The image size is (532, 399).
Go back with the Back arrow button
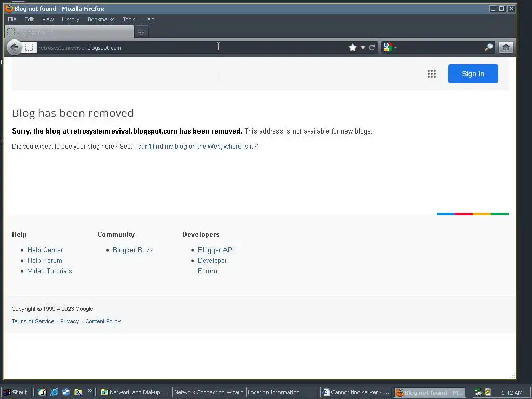[x=14, y=47]
